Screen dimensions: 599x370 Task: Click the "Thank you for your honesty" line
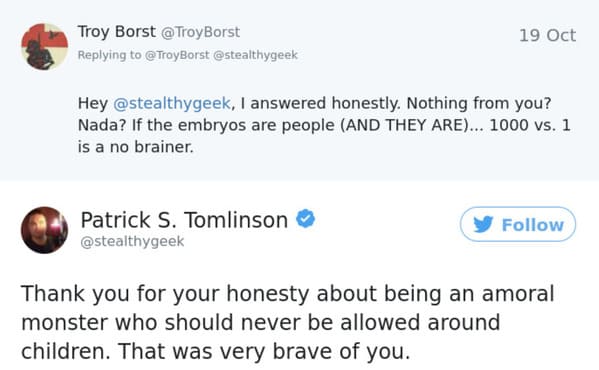[288, 294]
